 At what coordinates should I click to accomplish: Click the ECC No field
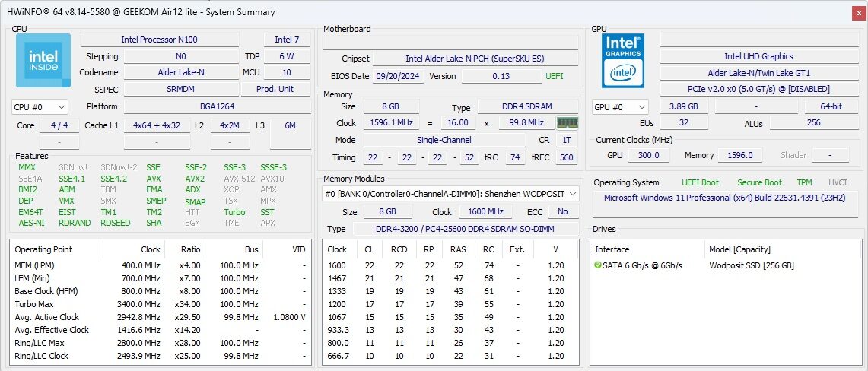click(563, 212)
